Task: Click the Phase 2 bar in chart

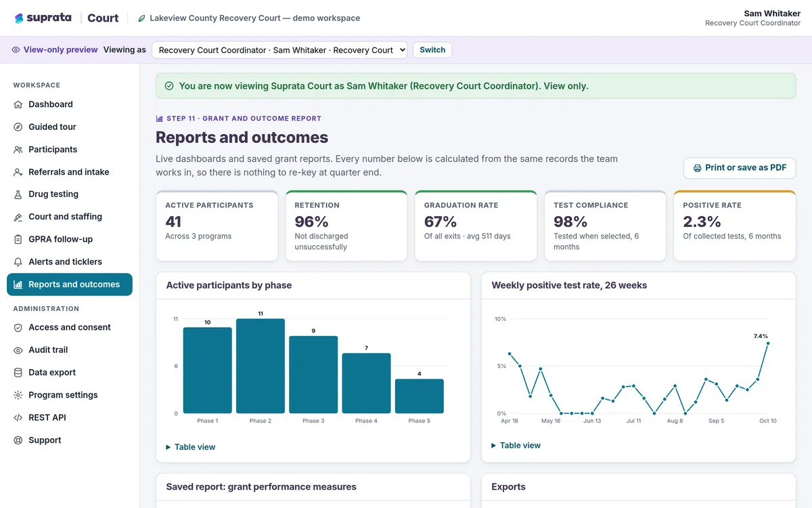Action: coord(261,366)
